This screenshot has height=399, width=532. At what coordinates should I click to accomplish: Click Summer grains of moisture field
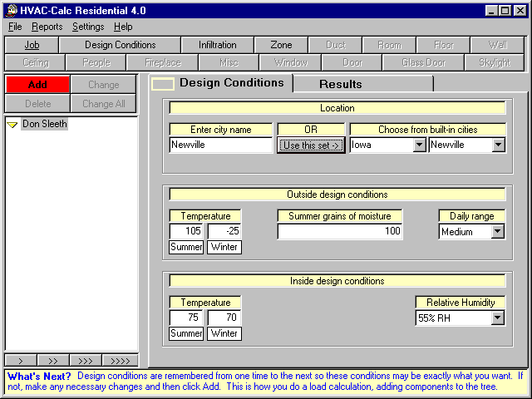pos(340,231)
